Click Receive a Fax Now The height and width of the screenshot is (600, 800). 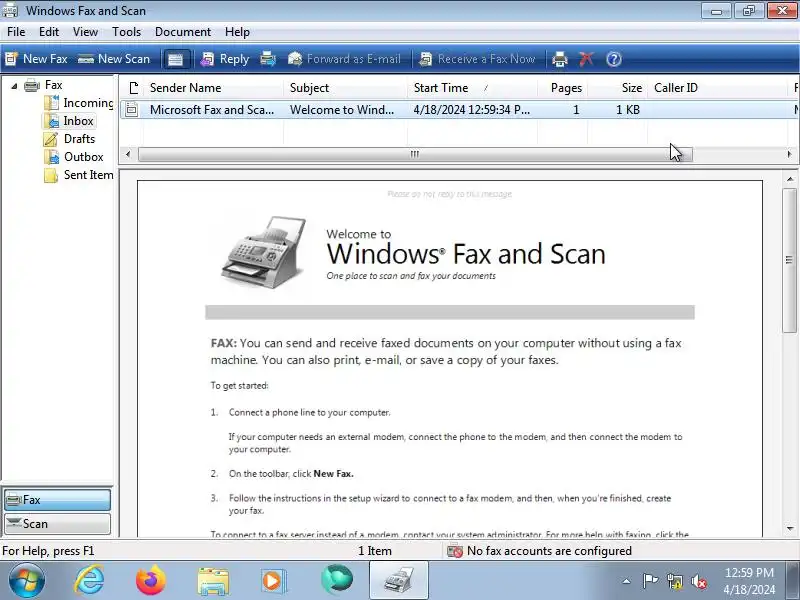pyautogui.click(x=477, y=59)
